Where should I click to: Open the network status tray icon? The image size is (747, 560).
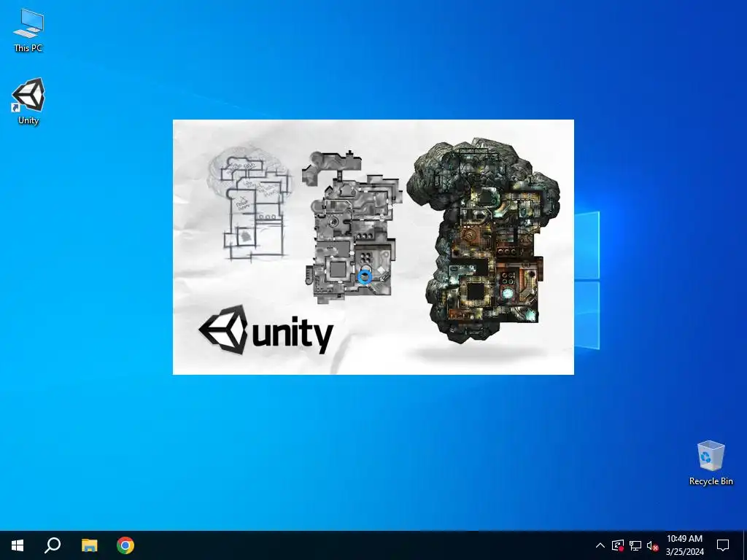635,545
